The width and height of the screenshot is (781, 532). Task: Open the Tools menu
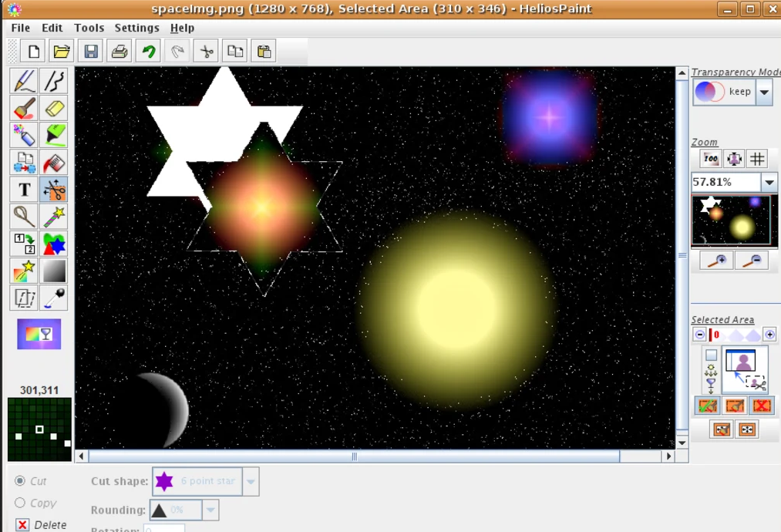(89, 28)
